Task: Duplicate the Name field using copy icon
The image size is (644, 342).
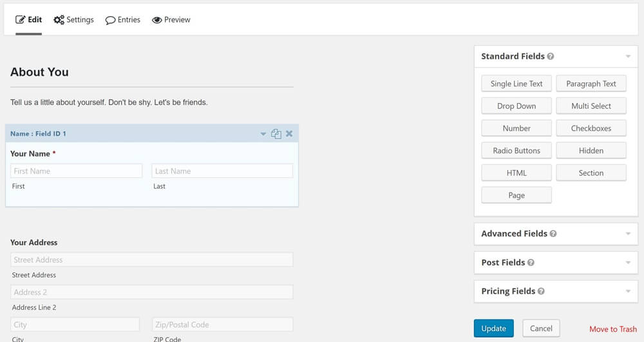Action: pos(276,134)
